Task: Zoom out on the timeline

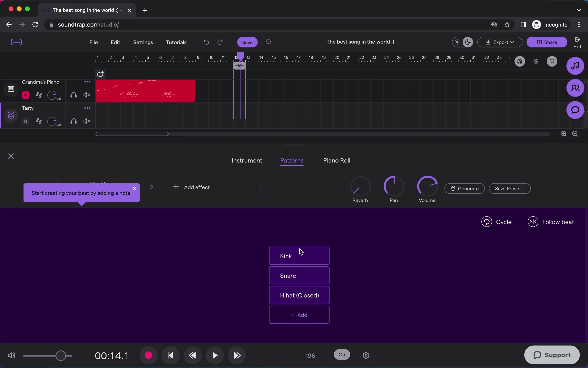Action: tap(575, 134)
